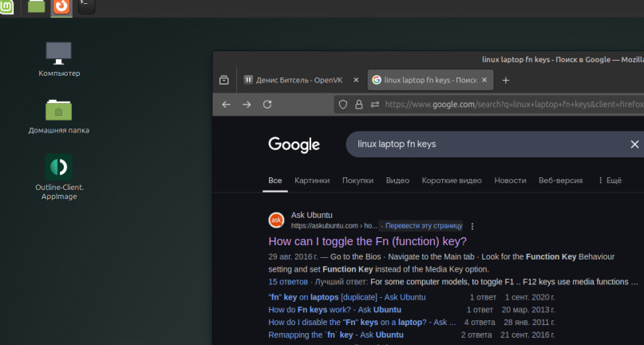The height and width of the screenshot is (345, 644).
Task: Open the Ask Ubuntu result options menu
Action: [x=472, y=226]
